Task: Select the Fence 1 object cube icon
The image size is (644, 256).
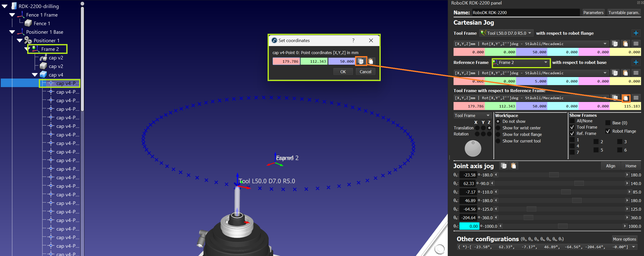Action: pos(28,23)
